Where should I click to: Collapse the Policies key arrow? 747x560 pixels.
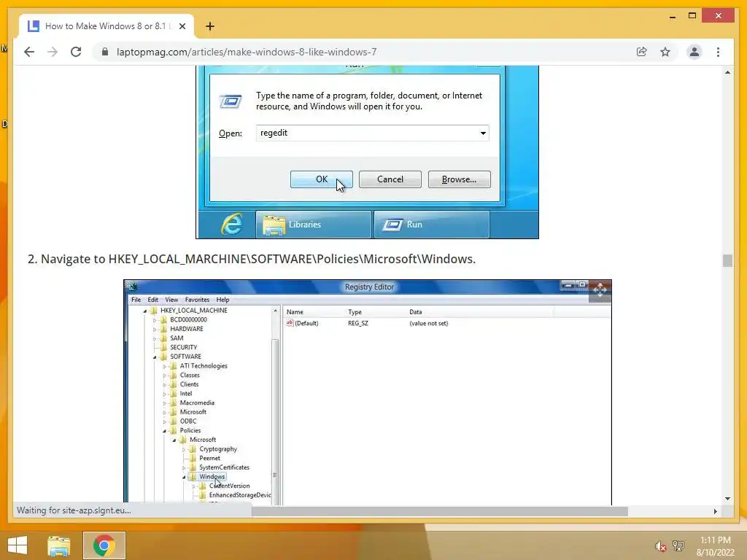(x=164, y=430)
